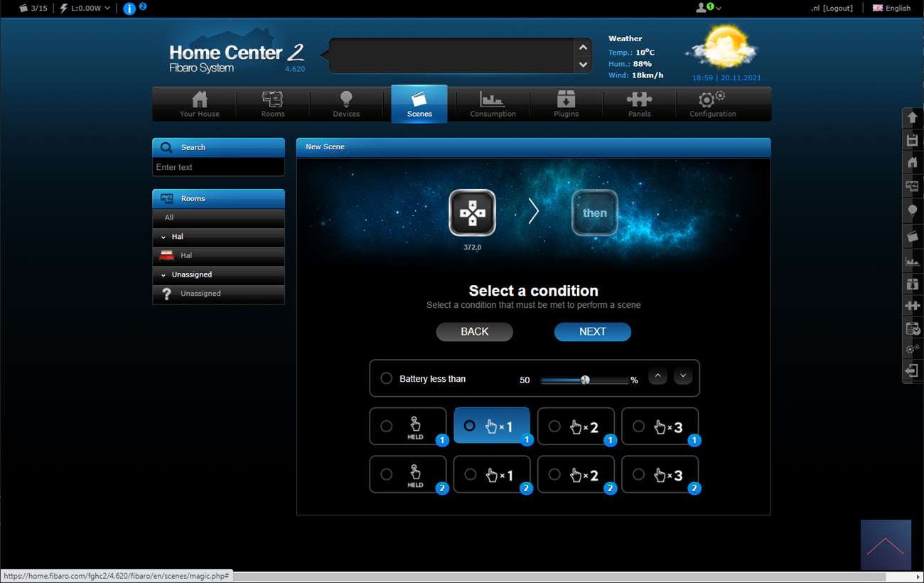Click the Search text input field
The width and height of the screenshot is (924, 583).
[x=218, y=167]
